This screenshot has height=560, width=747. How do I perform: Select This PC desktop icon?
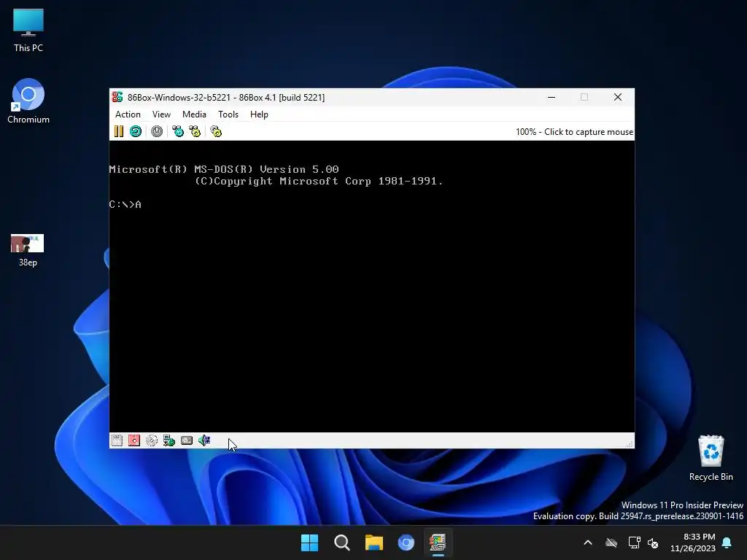tap(28, 30)
